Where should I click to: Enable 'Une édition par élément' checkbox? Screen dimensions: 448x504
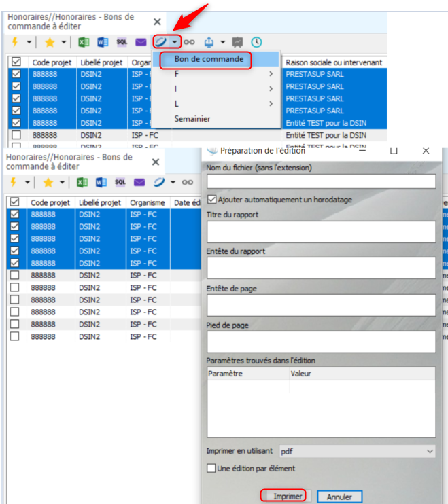point(211,469)
